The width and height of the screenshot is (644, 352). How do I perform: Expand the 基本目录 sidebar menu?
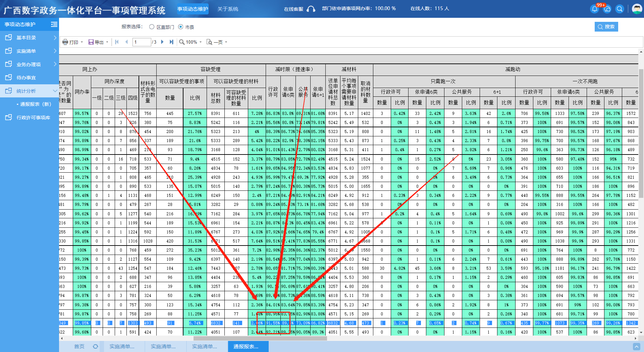coord(30,38)
